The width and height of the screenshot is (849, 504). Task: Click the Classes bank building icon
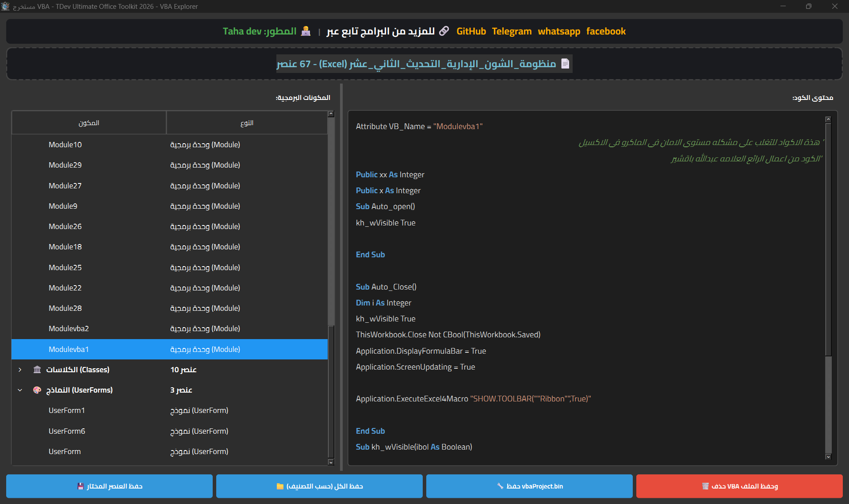coord(37,370)
